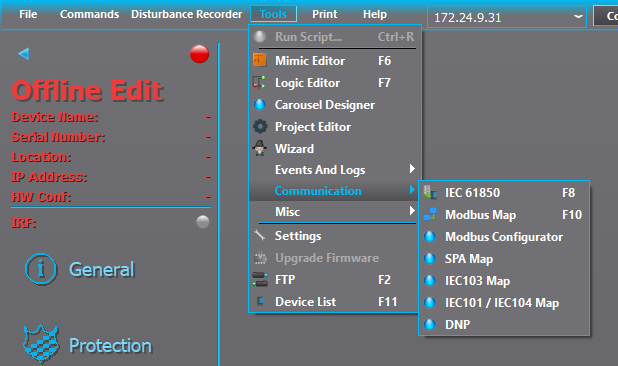This screenshot has width=618, height=366.
Task: Select IEC 61850 in Communication submenu
Action: coord(504,193)
